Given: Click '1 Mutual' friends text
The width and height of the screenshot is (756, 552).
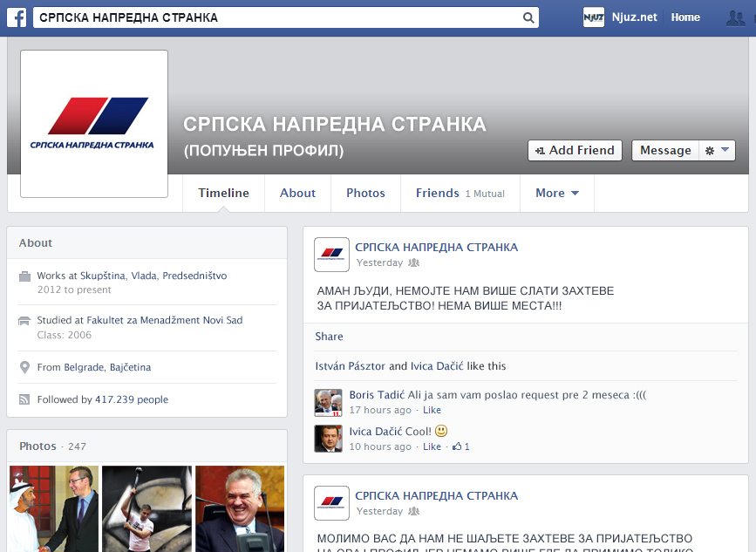Looking at the screenshot, I should [485, 194].
